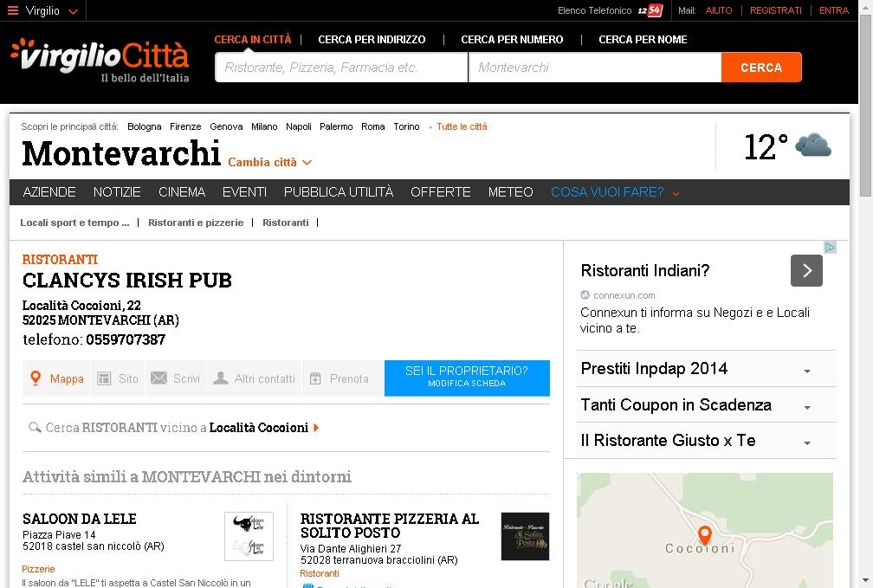Screen dimensions: 873x588
Task: Click the Cocoioni map preview
Action: pyautogui.click(x=705, y=530)
